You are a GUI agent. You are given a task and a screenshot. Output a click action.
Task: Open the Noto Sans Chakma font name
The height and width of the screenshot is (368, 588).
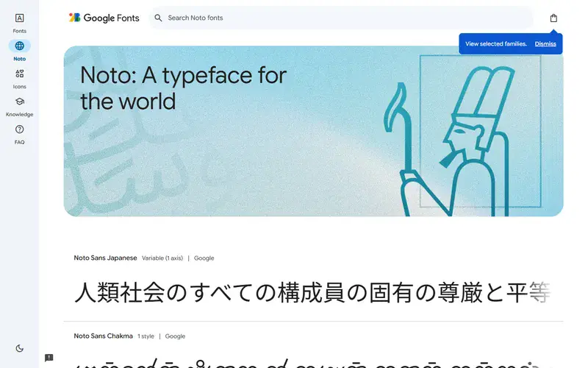[103, 336]
